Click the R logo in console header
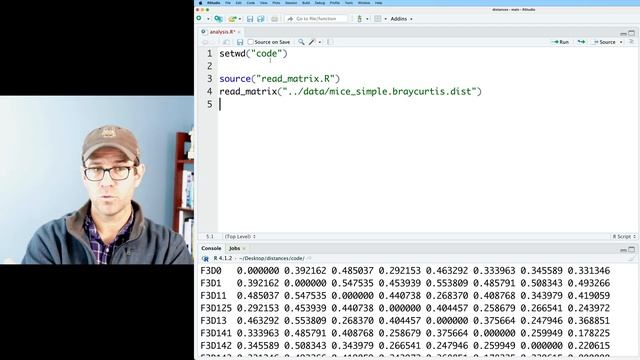Image resolution: width=640 pixels, height=360 pixels. (205, 258)
